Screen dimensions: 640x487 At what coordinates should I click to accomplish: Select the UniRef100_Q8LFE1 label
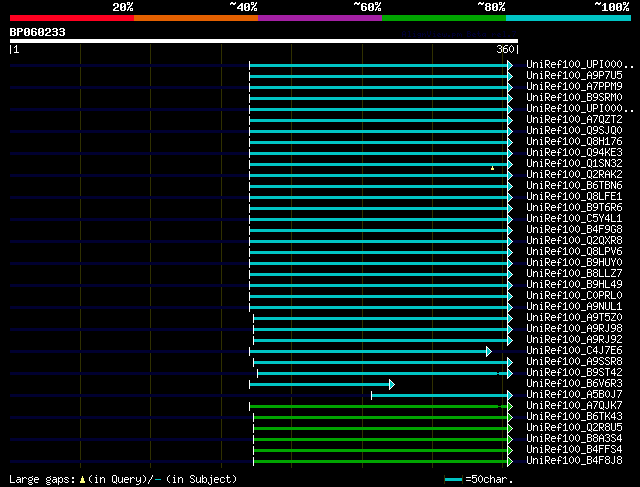(x=574, y=197)
